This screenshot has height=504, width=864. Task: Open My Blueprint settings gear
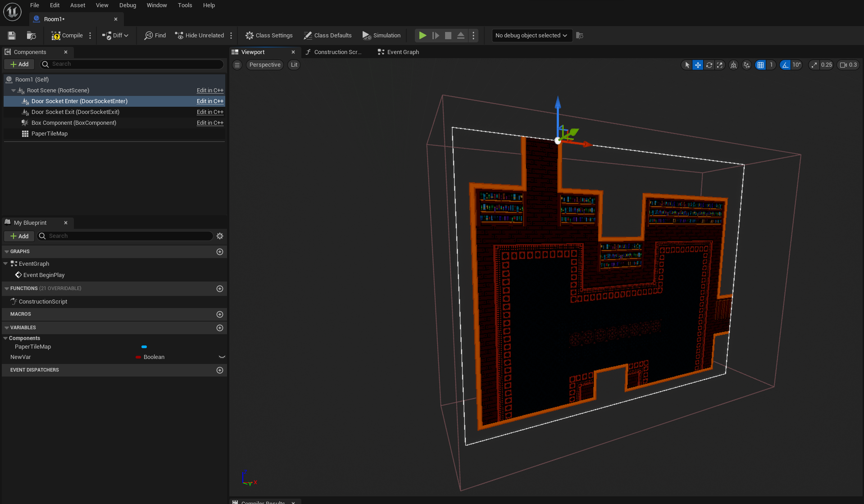[x=220, y=236]
